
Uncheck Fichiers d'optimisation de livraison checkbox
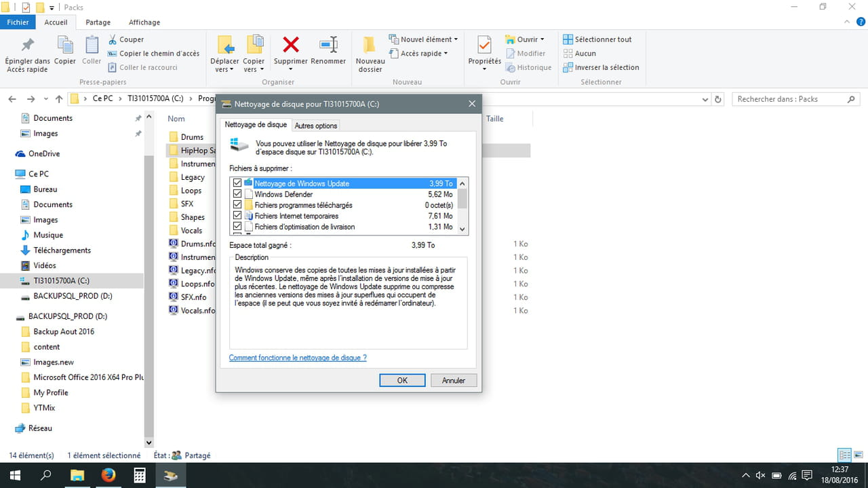tap(237, 227)
